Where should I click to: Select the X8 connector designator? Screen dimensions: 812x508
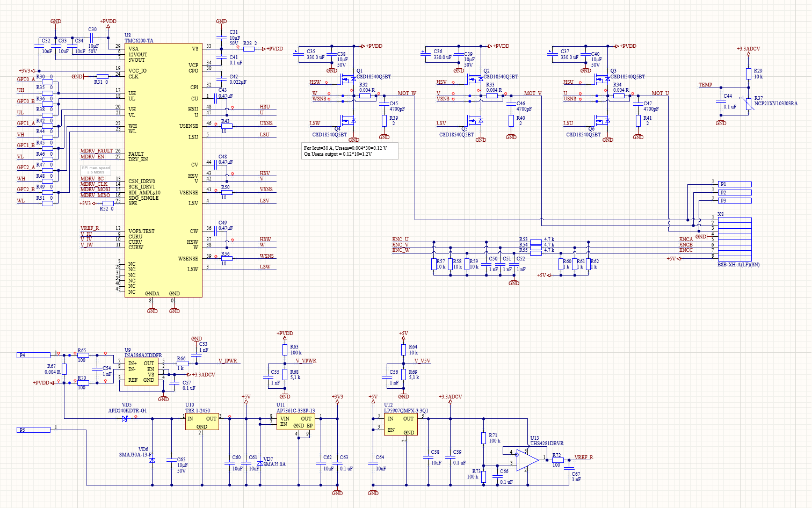pos(721,214)
